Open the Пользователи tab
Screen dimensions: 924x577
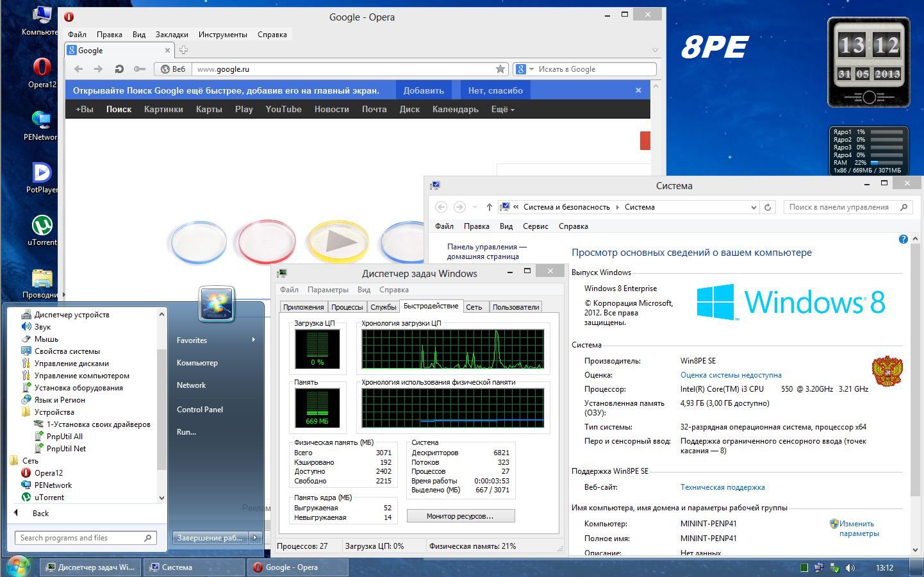click(516, 307)
